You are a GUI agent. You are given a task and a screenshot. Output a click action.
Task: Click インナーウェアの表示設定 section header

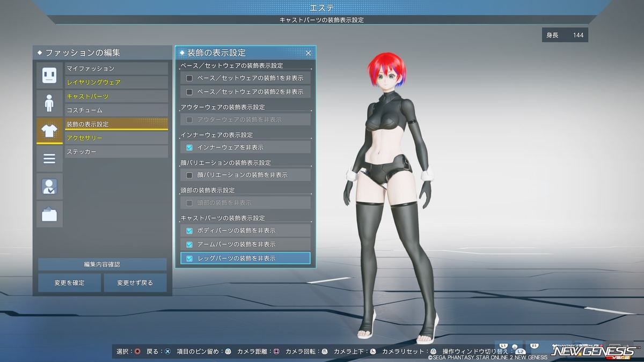click(217, 135)
